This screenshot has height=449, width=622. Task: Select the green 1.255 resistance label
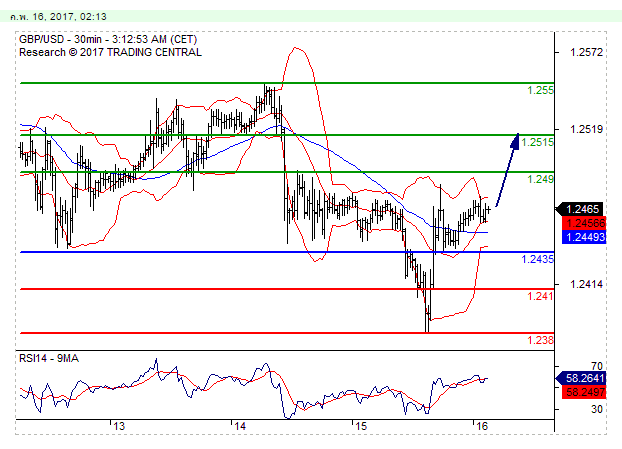click(540, 90)
